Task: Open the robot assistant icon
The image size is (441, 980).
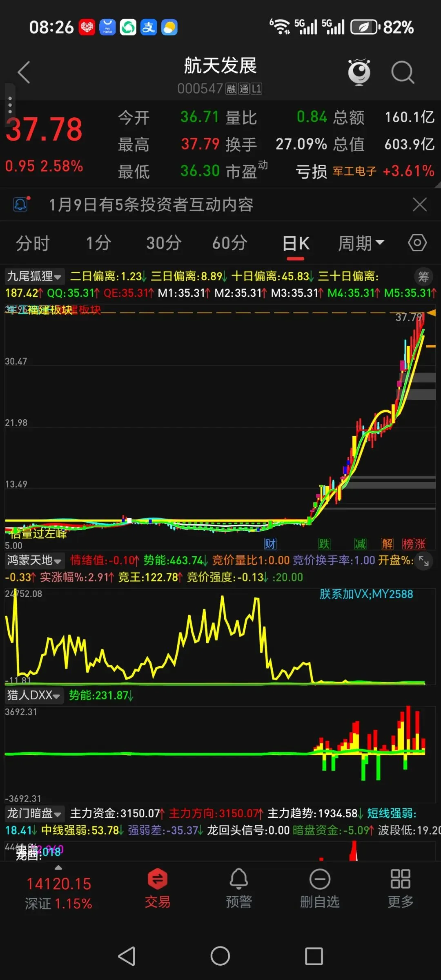Action: pyautogui.click(x=359, y=72)
